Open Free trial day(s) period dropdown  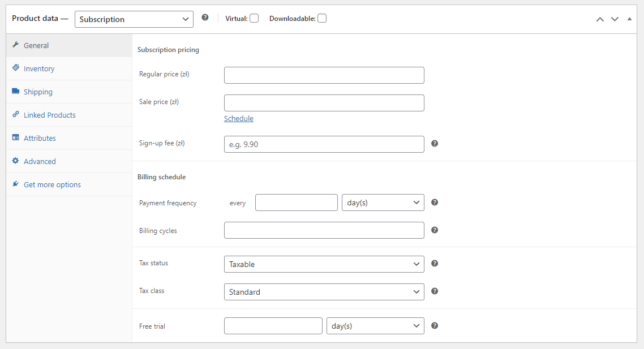(x=375, y=326)
